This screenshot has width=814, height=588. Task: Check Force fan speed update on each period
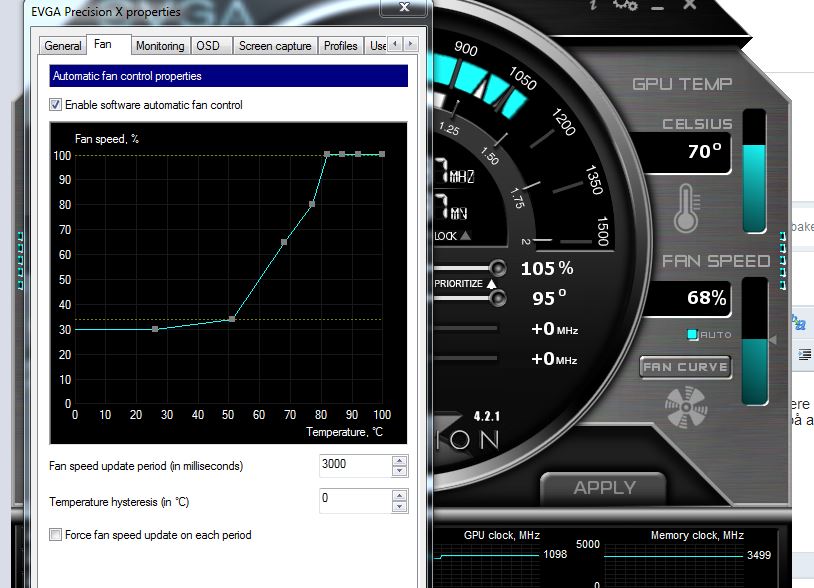pos(55,535)
